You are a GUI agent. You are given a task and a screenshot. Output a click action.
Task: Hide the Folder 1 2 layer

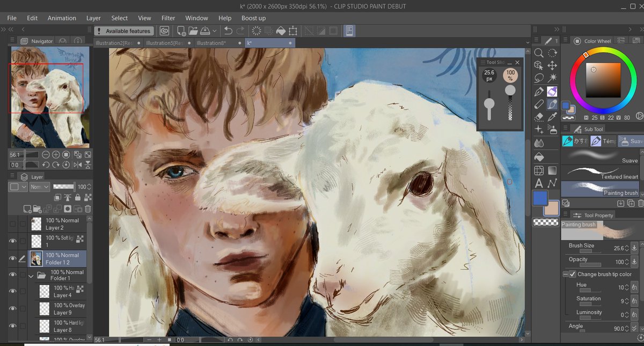pyautogui.click(x=12, y=258)
